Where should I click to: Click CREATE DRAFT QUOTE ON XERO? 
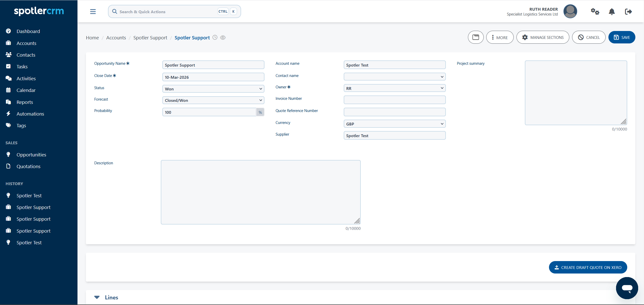[588, 267]
